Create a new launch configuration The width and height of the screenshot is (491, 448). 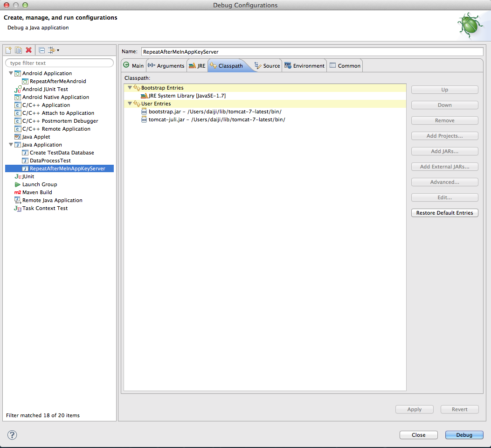(7, 49)
